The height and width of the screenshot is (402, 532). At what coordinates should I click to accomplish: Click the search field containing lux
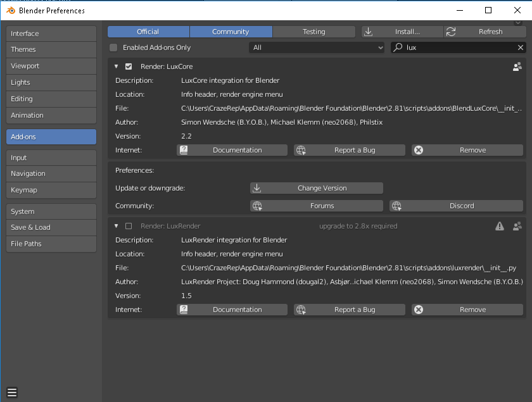tap(459, 47)
